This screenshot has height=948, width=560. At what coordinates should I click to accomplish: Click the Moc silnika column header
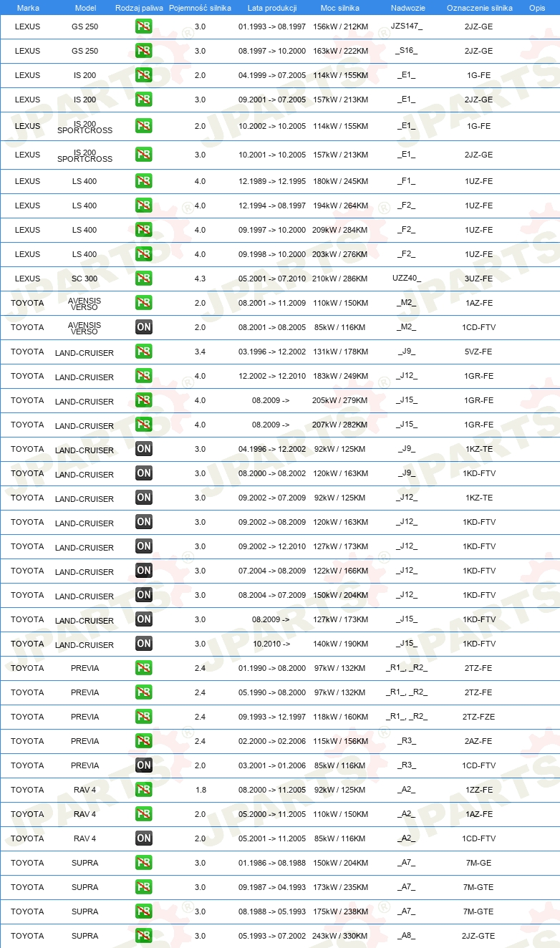pyautogui.click(x=340, y=8)
